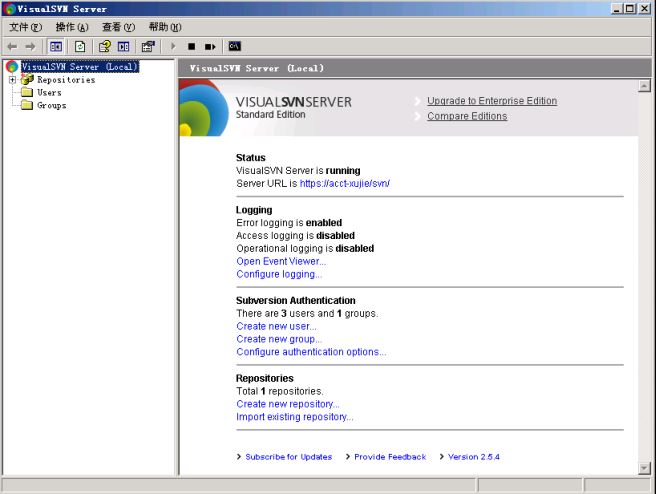
Task: Click Compare Editions link
Action: (x=467, y=116)
